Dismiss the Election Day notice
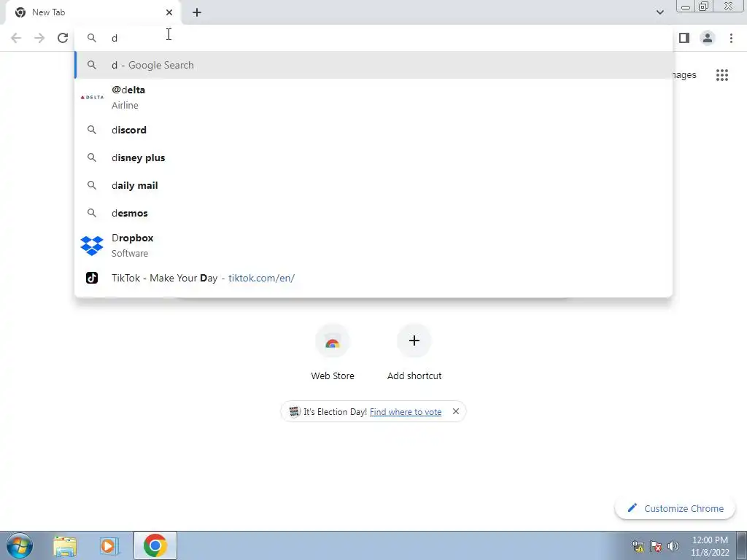747x560 pixels. (x=456, y=411)
